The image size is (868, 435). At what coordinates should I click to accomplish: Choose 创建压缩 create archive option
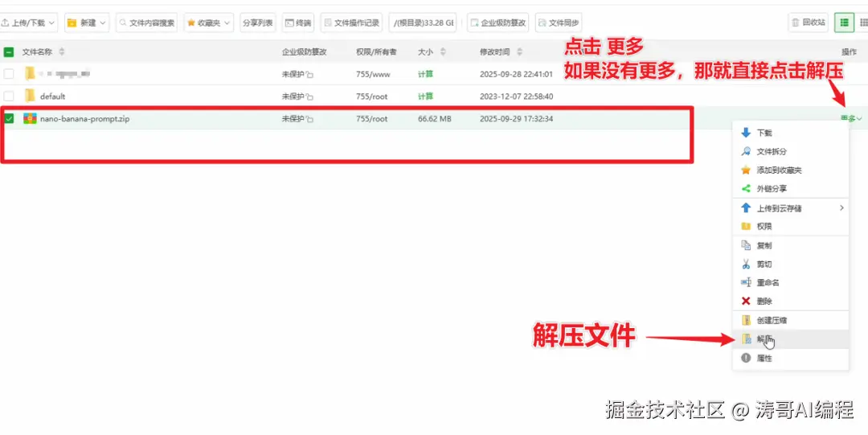tap(791, 320)
